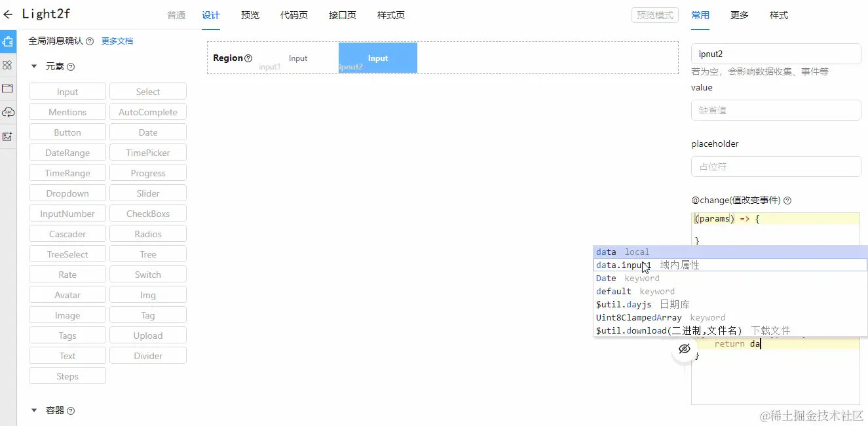Collapse the 元素 section triangle
868x426 pixels.
(x=34, y=67)
